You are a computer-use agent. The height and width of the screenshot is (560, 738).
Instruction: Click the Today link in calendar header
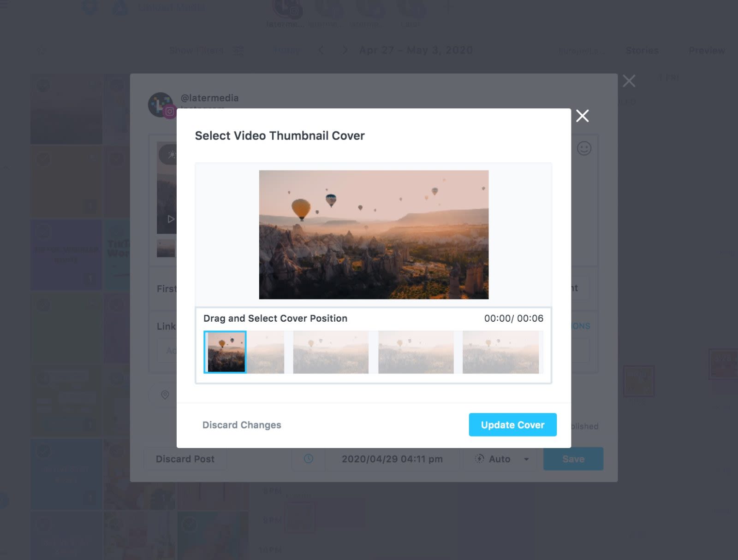pyautogui.click(x=287, y=50)
